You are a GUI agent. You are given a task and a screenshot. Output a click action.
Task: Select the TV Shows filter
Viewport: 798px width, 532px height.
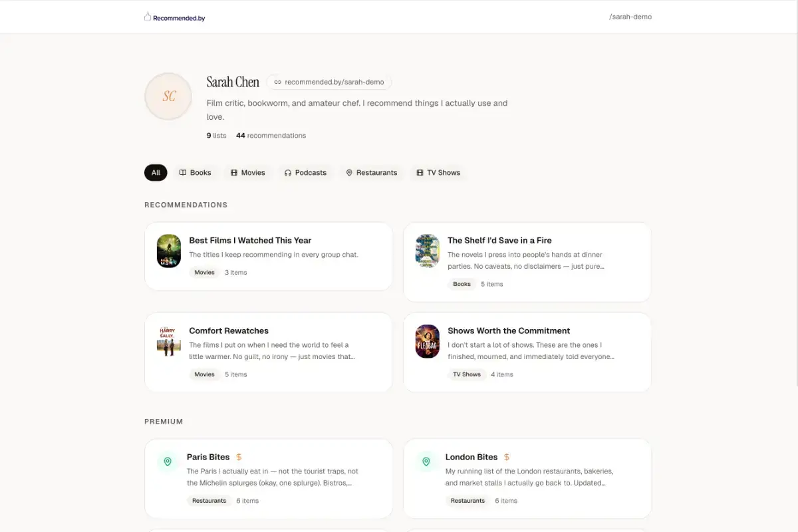tap(438, 172)
